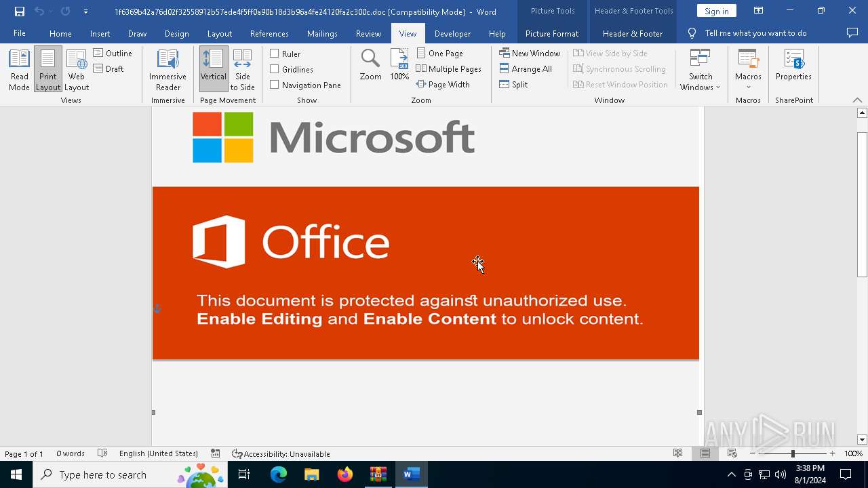This screenshot has width=868, height=488.
Task: Switch to the Developer tab
Action: click(x=452, y=33)
